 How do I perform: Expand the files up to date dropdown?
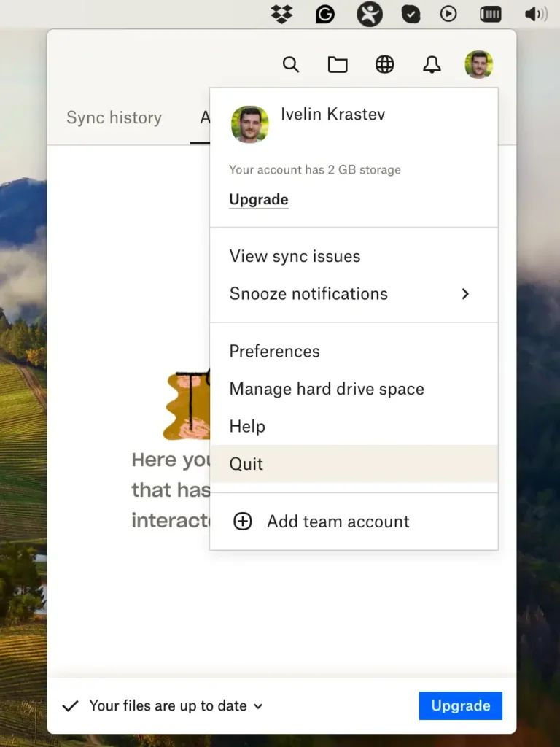pyautogui.click(x=258, y=706)
